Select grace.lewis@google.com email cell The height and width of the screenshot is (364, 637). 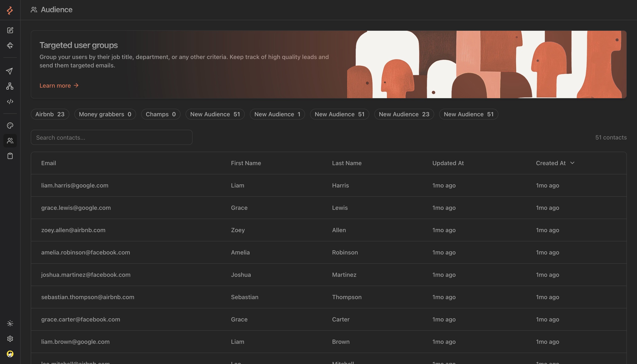click(x=76, y=208)
